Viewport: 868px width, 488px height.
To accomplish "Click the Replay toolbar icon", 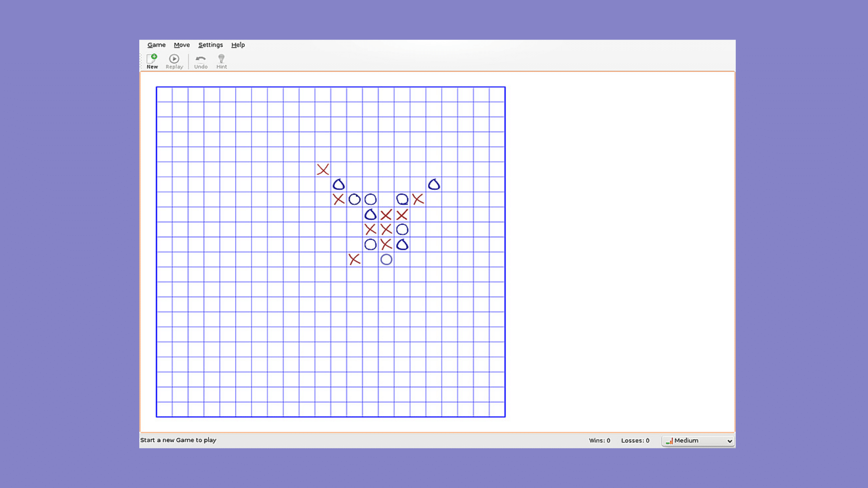I will click(174, 62).
